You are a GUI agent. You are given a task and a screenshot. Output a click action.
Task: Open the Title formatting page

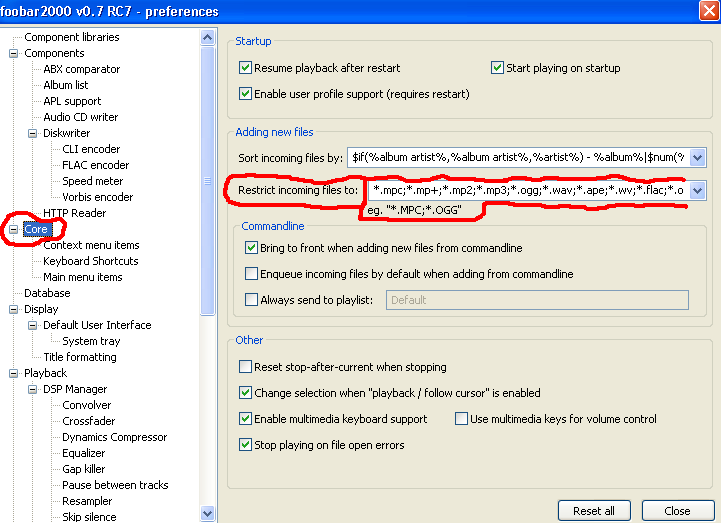(x=79, y=357)
